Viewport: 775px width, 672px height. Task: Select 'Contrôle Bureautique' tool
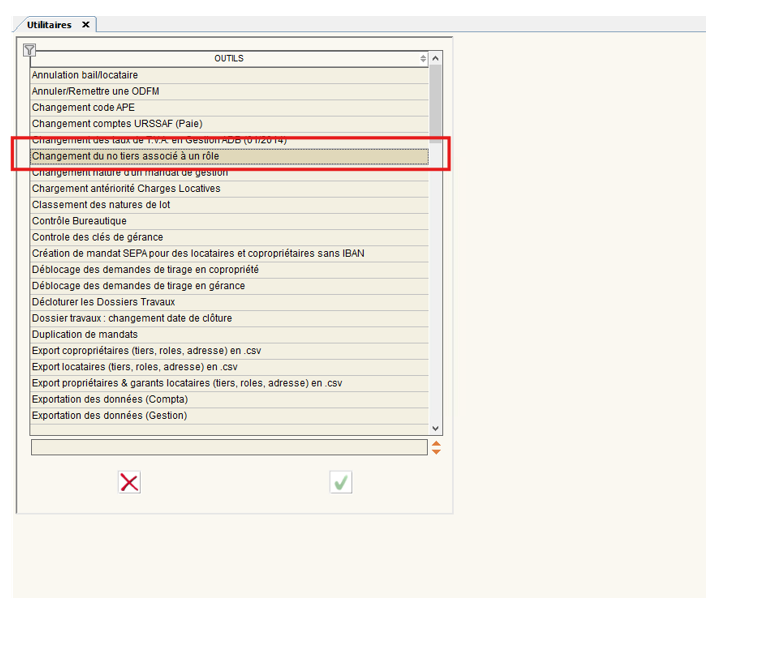pos(79,221)
